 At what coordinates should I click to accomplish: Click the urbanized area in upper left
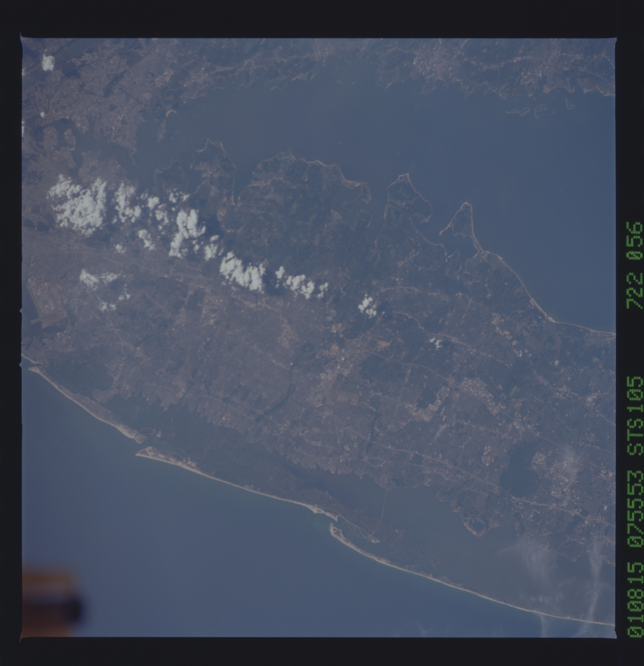(85, 85)
